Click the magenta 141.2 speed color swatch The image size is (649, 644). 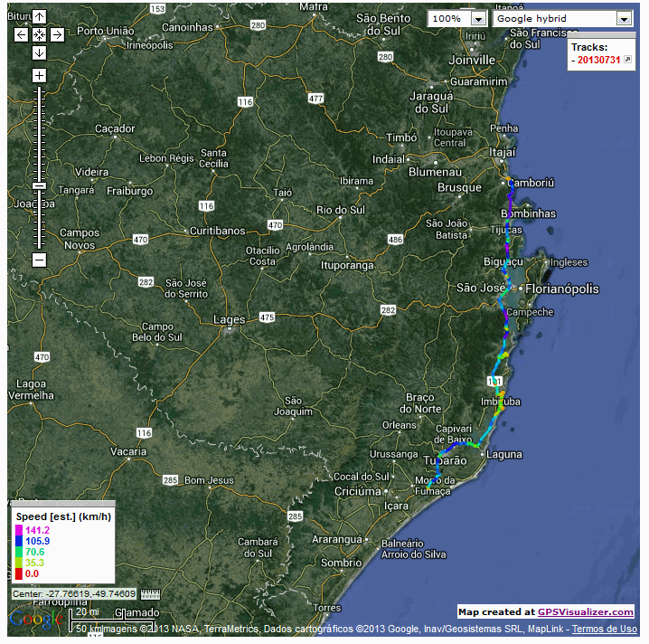(18, 530)
